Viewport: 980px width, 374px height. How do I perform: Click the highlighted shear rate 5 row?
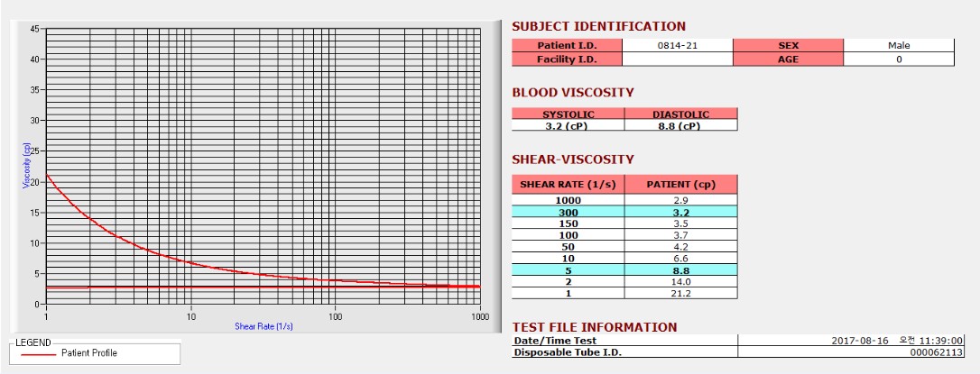[x=625, y=270]
